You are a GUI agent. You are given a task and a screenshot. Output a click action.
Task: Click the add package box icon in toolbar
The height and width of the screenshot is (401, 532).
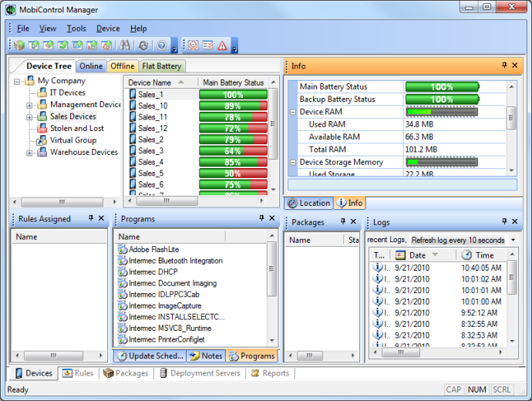[20, 45]
